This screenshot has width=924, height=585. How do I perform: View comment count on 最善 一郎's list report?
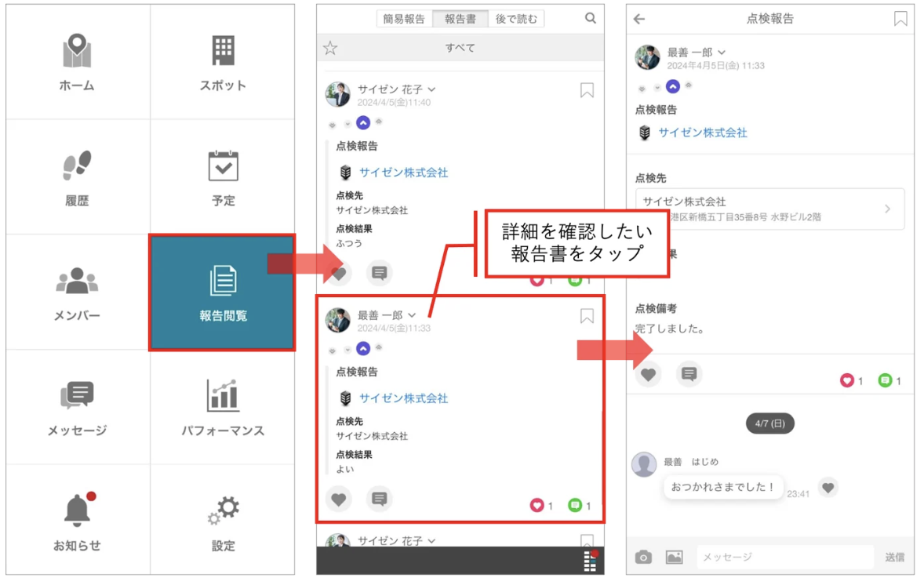580,506
